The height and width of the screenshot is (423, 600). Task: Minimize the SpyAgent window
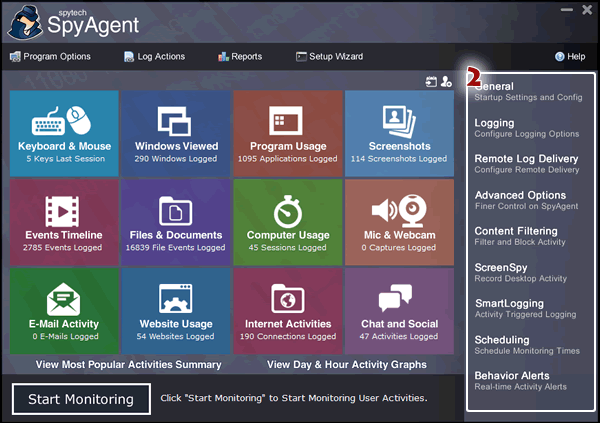[567, 10]
